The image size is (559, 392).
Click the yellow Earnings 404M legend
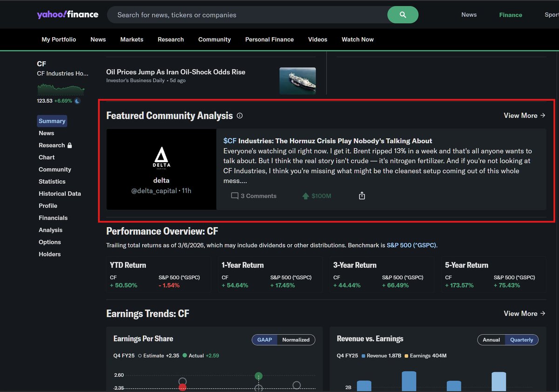[x=425, y=356]
